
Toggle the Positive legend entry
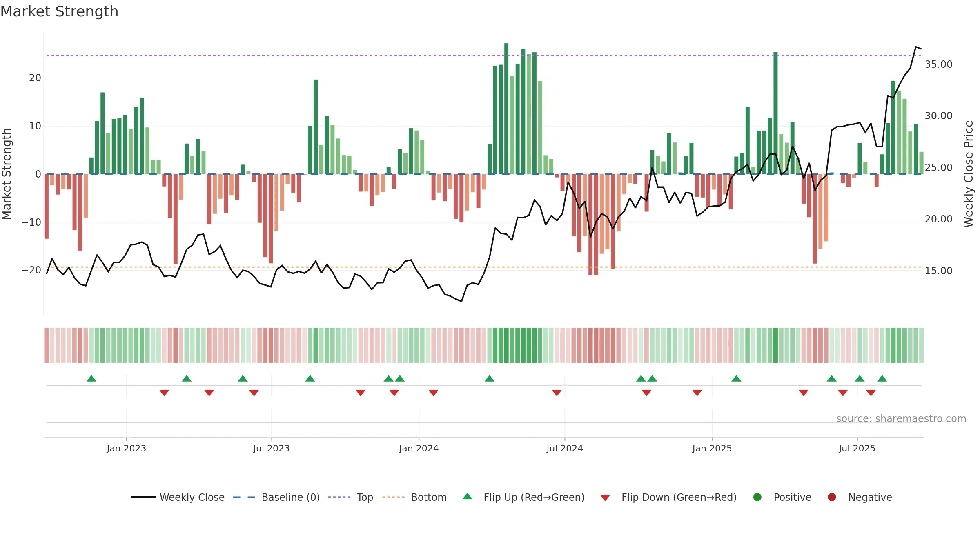click(x=782, y=497)
